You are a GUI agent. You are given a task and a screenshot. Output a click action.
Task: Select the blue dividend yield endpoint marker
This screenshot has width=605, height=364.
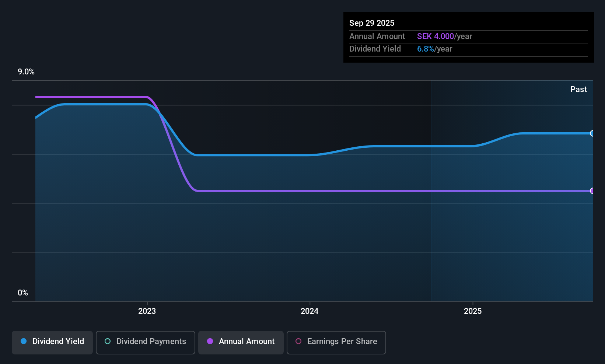coord(592,133)
